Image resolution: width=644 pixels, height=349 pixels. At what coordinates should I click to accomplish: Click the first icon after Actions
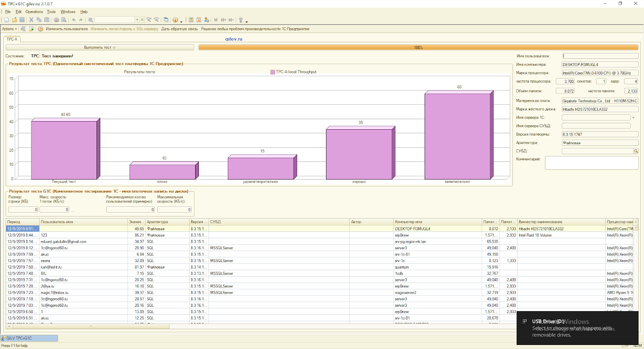[x=23, y=29]
